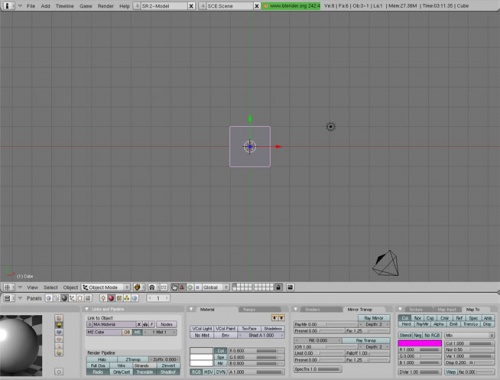The height and width of the screenshot is (380, 500).
Task: Set preview to cube type icon
Action: click(x=59, y=332)
